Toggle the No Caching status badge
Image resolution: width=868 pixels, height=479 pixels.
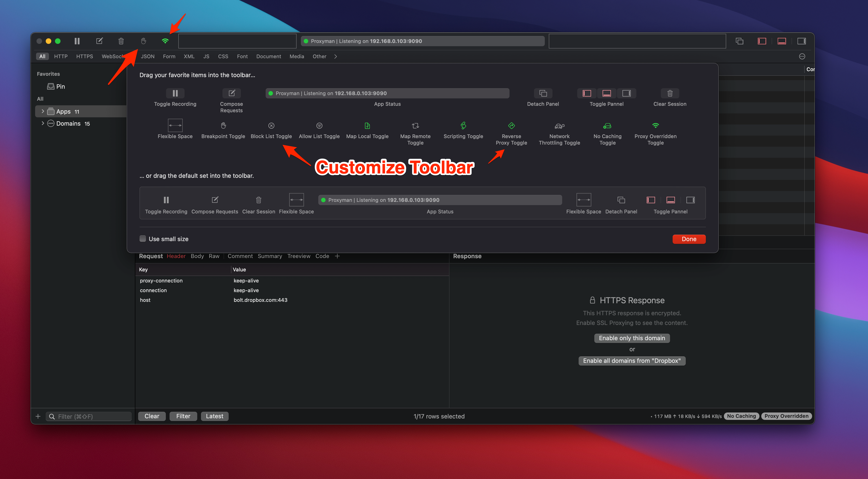click(741, 416)
